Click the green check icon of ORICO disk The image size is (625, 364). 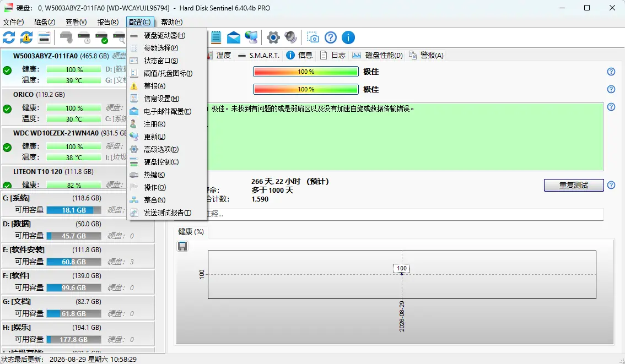point(7,108)
